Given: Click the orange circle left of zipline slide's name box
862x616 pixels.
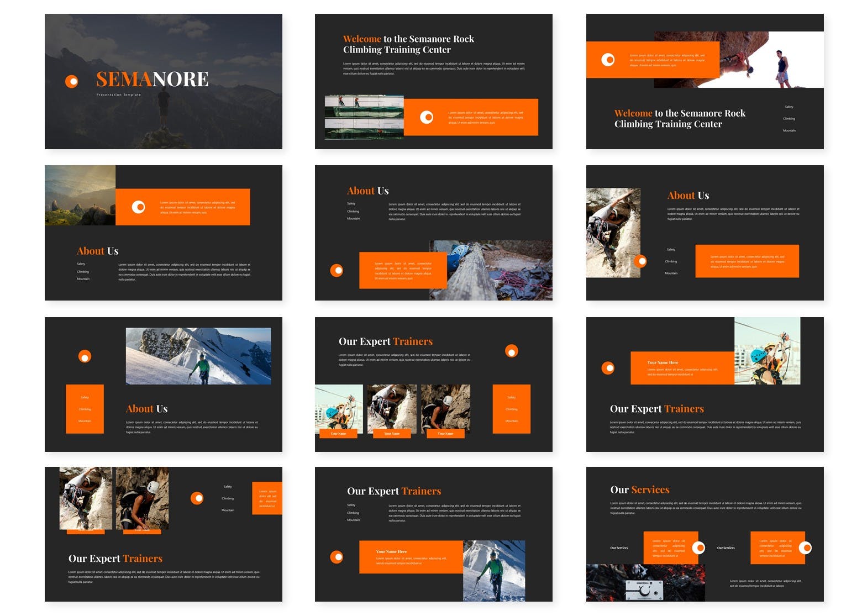Looking at the screenshot, I should tap(608, 368).
